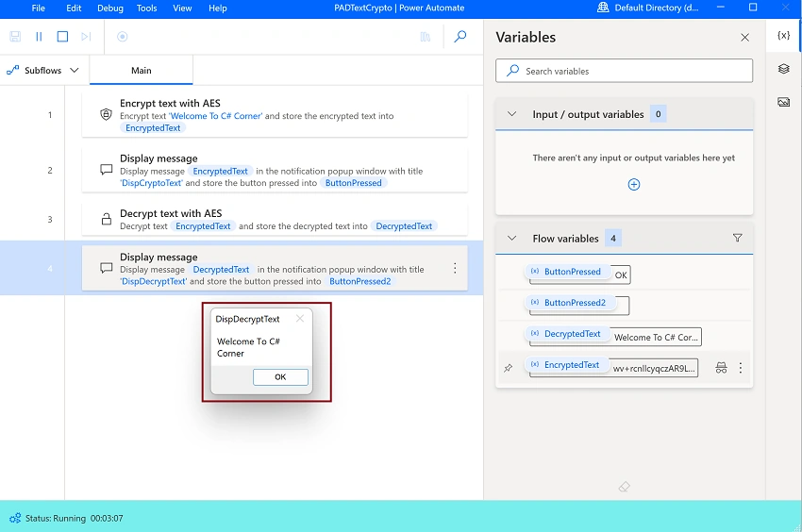Select the Encrypt text with AES action

[x=275, y=114]
